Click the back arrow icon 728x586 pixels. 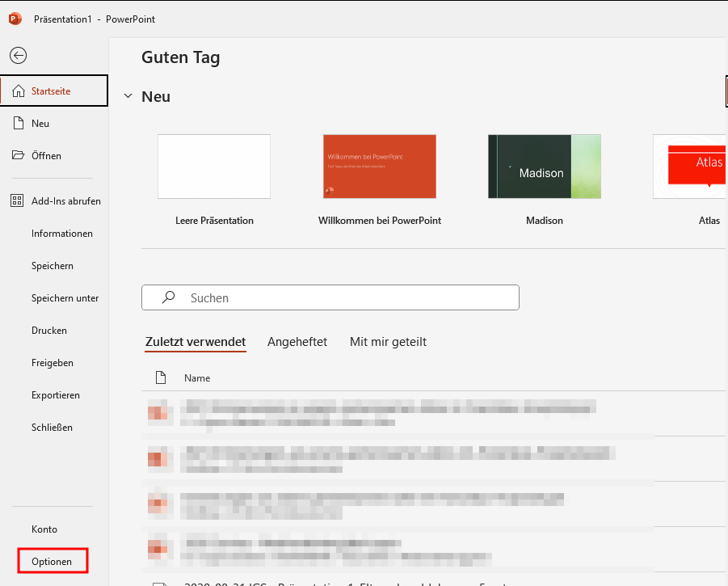[x=18, y=55]
